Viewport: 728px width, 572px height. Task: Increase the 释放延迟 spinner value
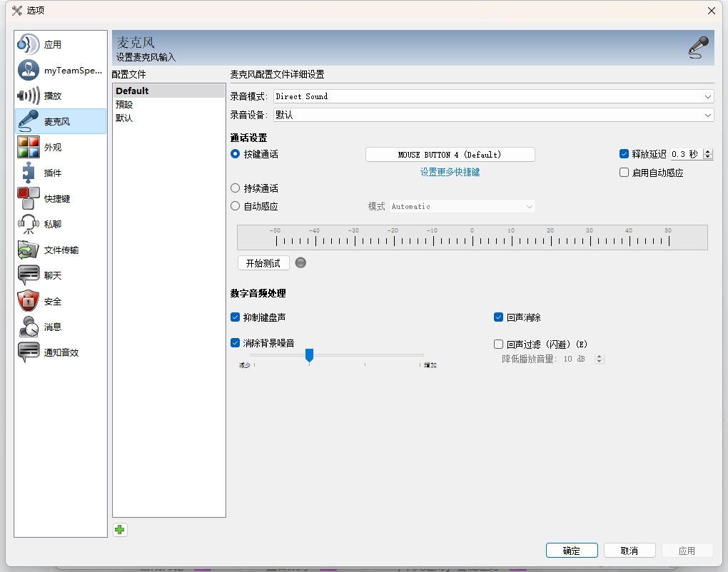coord(708,151)
